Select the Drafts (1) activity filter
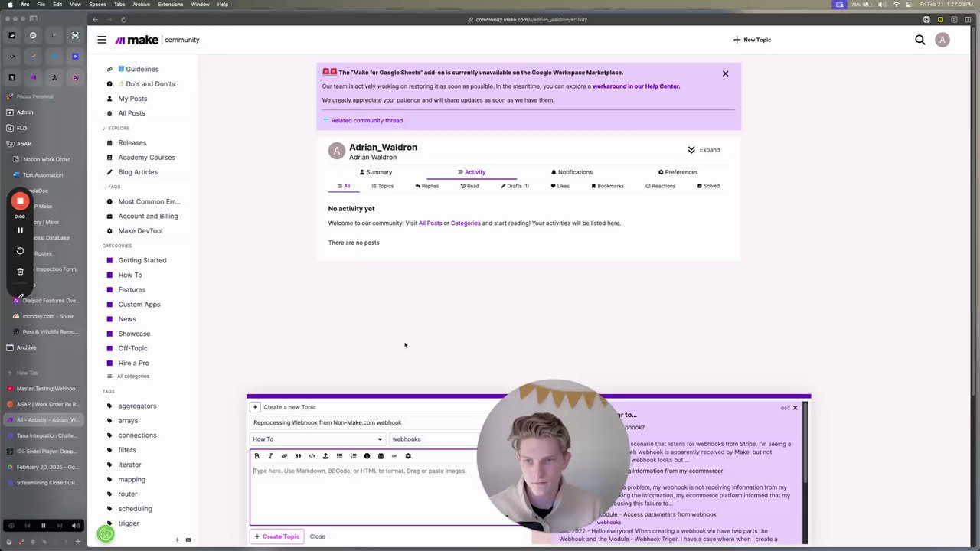The image size is (980, 551). coord(514,186)
